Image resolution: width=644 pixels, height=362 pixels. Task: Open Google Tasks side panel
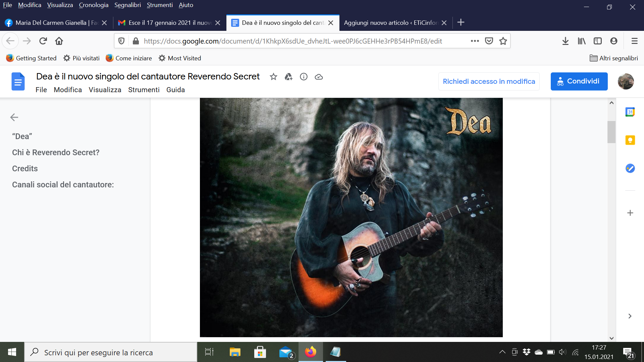click(630, 168)
